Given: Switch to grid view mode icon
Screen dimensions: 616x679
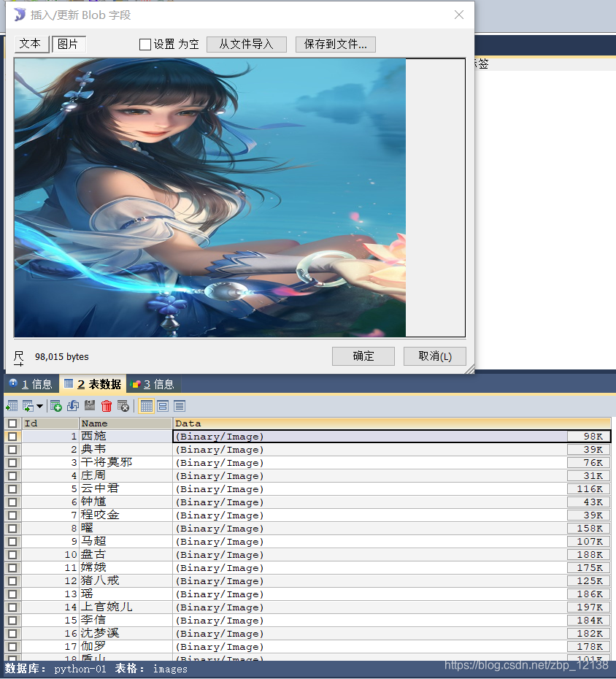Looking at the screenshot, I should (146, 406).
